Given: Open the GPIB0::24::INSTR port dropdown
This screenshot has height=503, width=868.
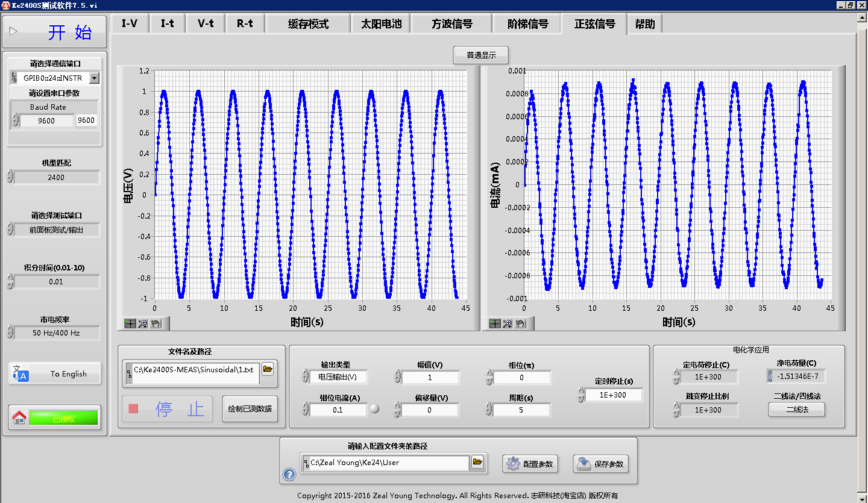Looking at the screenshot, I should 95,78.
